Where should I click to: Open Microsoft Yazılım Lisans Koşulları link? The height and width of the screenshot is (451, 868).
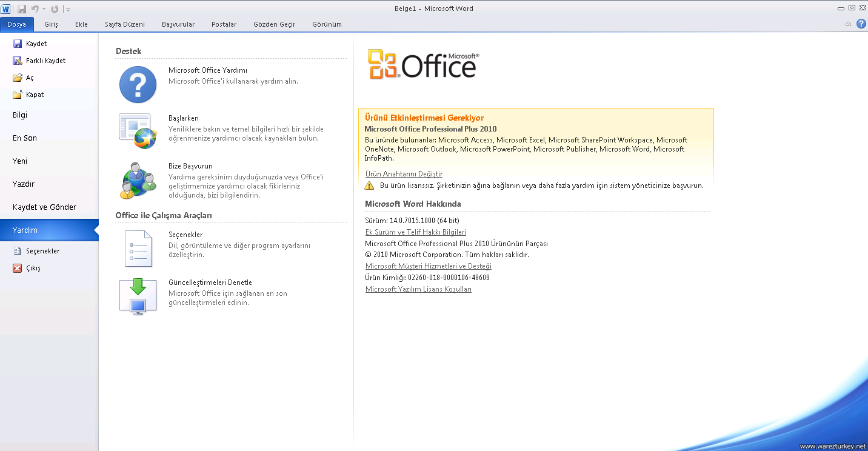point(418,289)
